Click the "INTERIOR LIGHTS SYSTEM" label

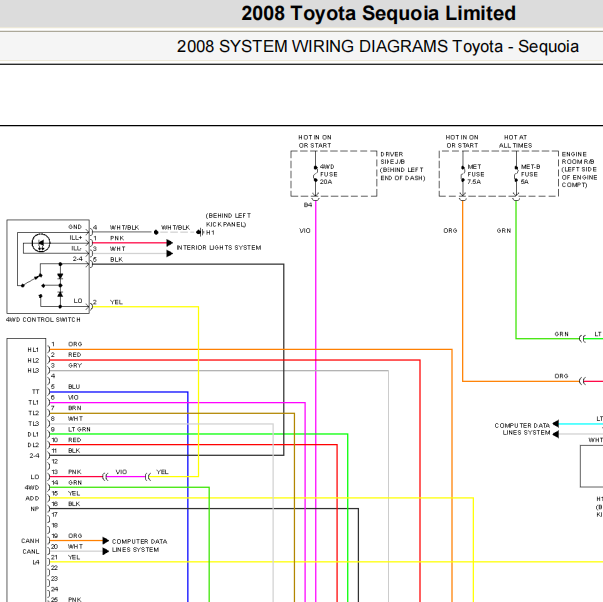click(x=219, y=248)
